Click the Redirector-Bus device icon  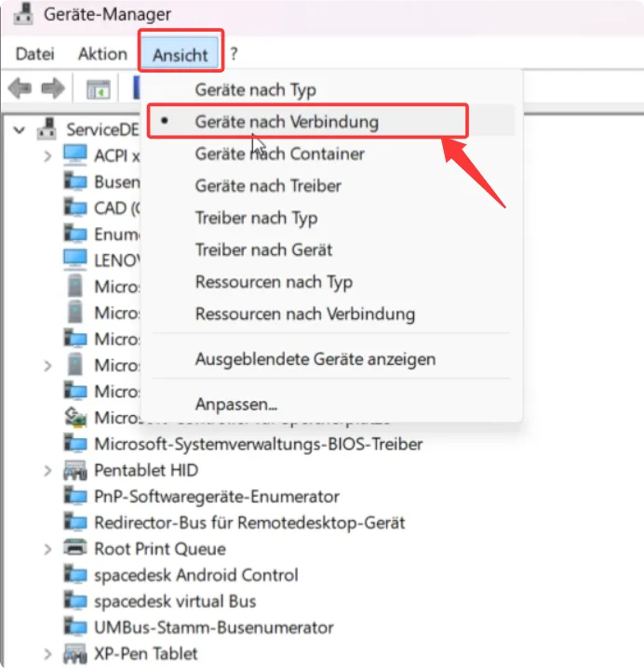click(x=75, y=522)
